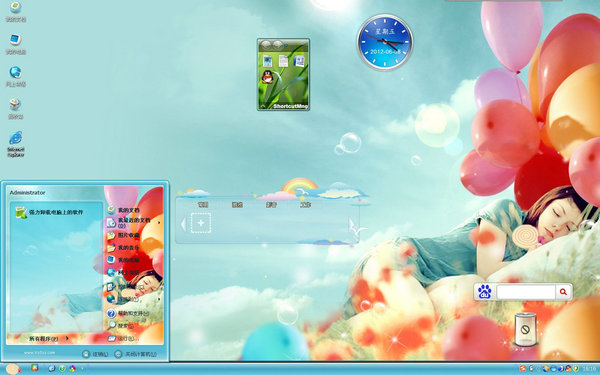This screenshot has height=375, width=600.
Task: Click the red magnifier search button
Action: tap(563, 292)
